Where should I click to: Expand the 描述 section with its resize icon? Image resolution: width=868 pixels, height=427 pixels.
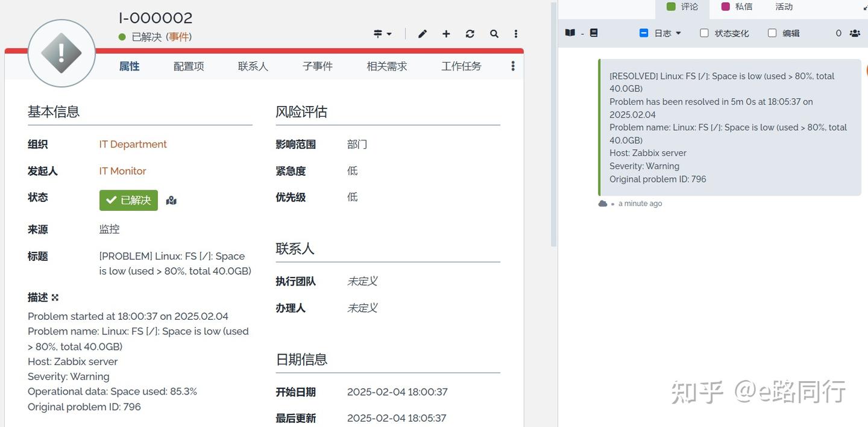55,297
